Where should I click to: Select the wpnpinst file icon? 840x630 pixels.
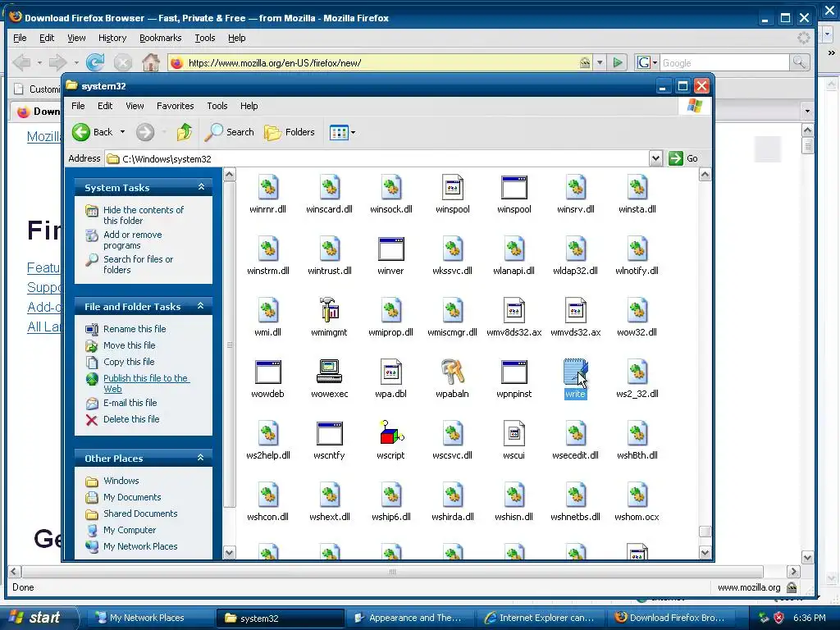(x=514, y=372)
